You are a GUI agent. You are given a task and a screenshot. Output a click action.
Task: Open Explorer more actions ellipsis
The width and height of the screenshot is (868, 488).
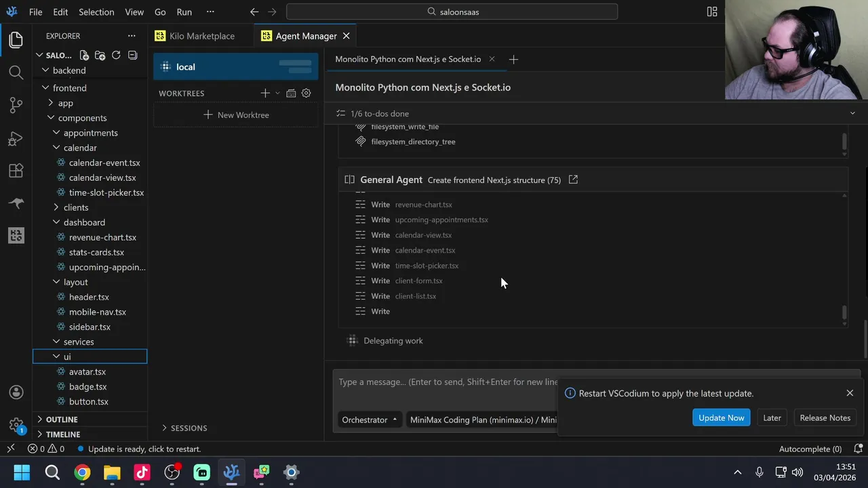[x=132, y=36]
